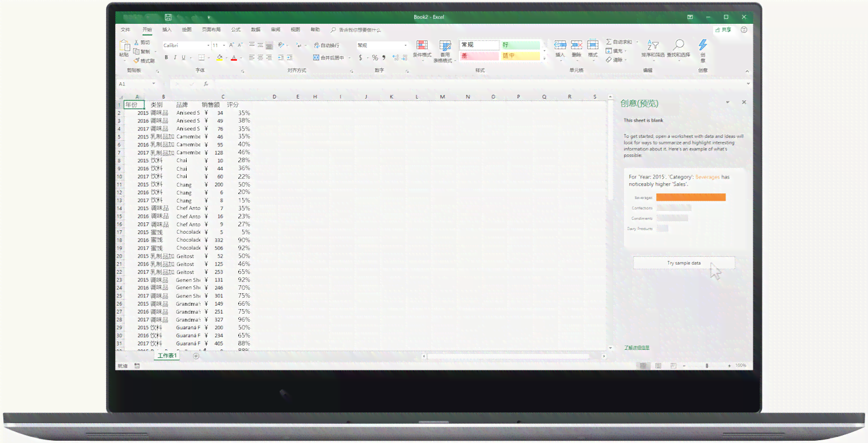Align text right
Image resolution: width=868 pixels, height=443 pixels.
269,57
